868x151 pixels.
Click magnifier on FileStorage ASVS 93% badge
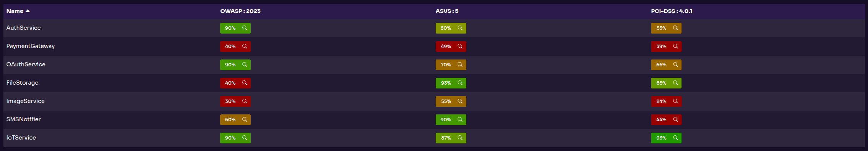click(x=460, y=83)
